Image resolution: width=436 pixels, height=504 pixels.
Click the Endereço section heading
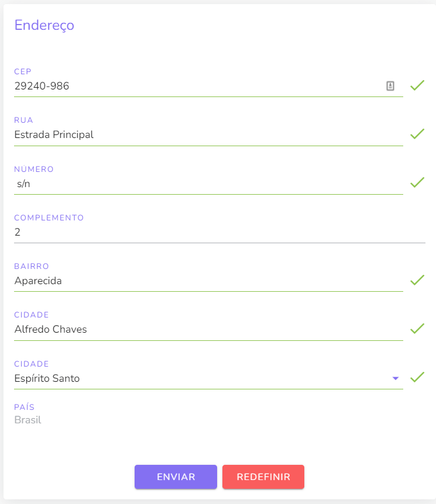44,25
